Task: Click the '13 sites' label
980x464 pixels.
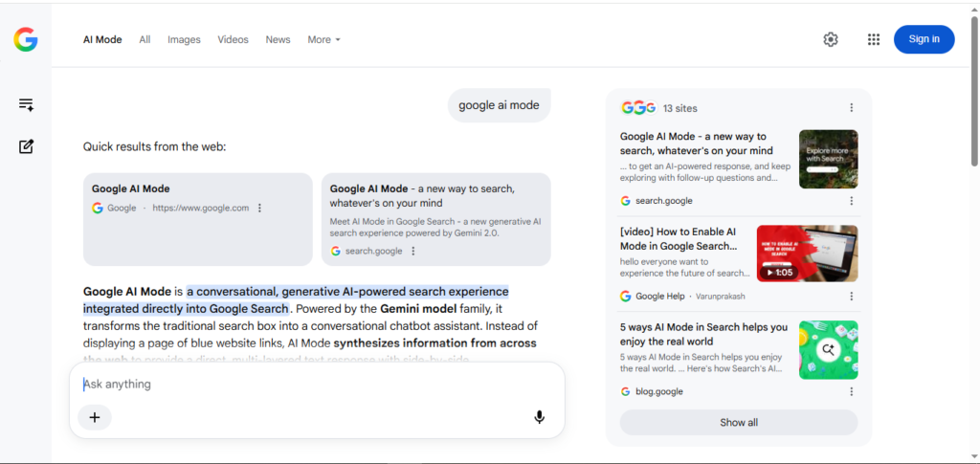Action: click(680, 108)
